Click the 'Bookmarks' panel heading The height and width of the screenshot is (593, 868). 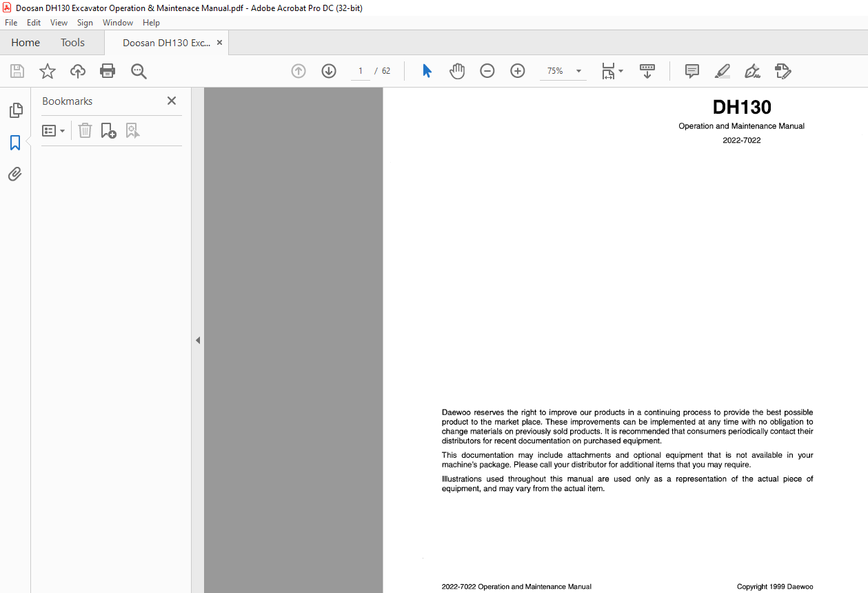click(67, 101)
